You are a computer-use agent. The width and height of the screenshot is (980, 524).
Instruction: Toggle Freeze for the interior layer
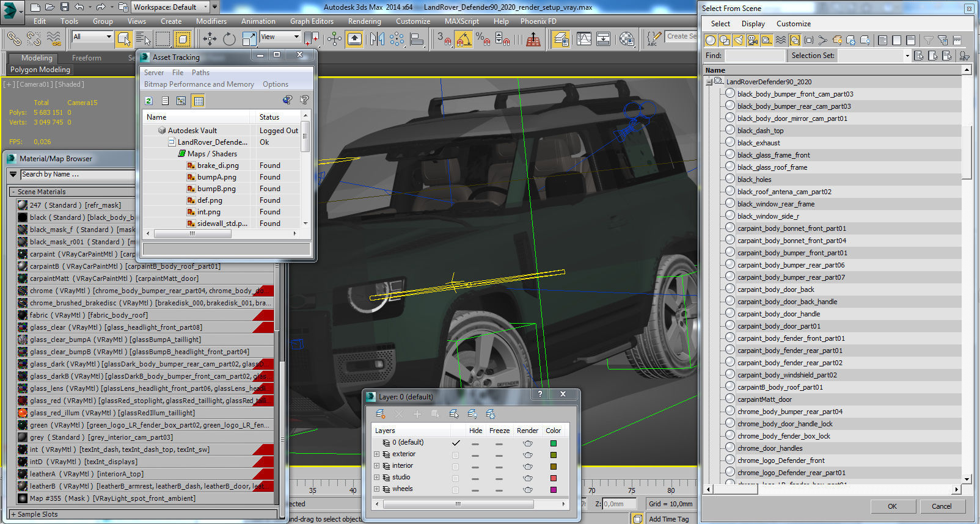click(x=499, y=467)
